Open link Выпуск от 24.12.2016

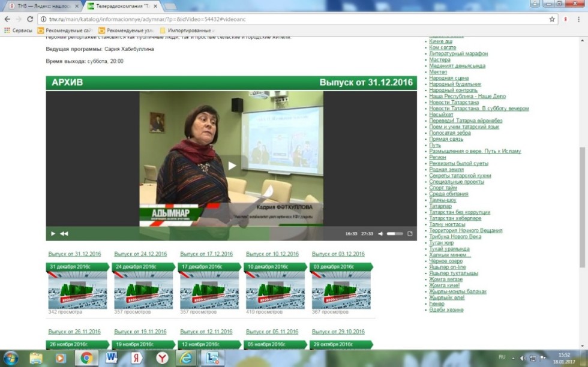(140, 254)
